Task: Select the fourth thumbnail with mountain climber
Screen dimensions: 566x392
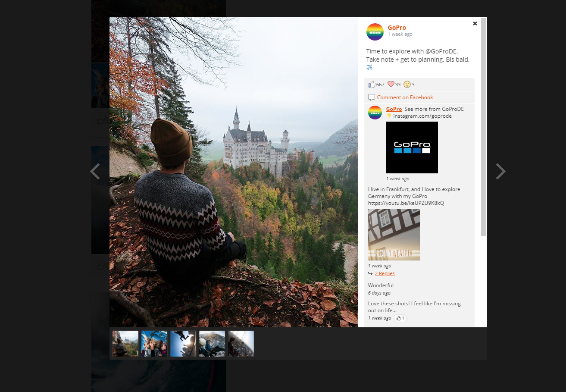Action: (212, 344)
